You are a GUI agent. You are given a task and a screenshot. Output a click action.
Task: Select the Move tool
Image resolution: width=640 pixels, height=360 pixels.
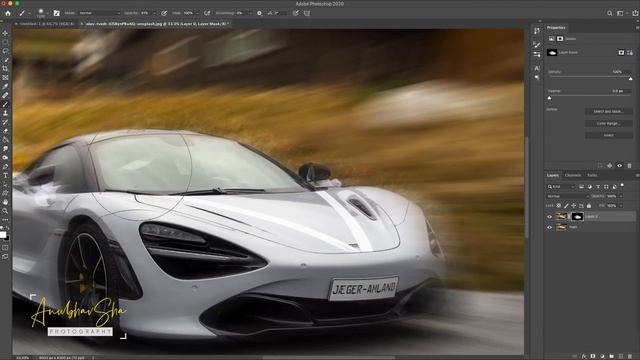[5, 33]
